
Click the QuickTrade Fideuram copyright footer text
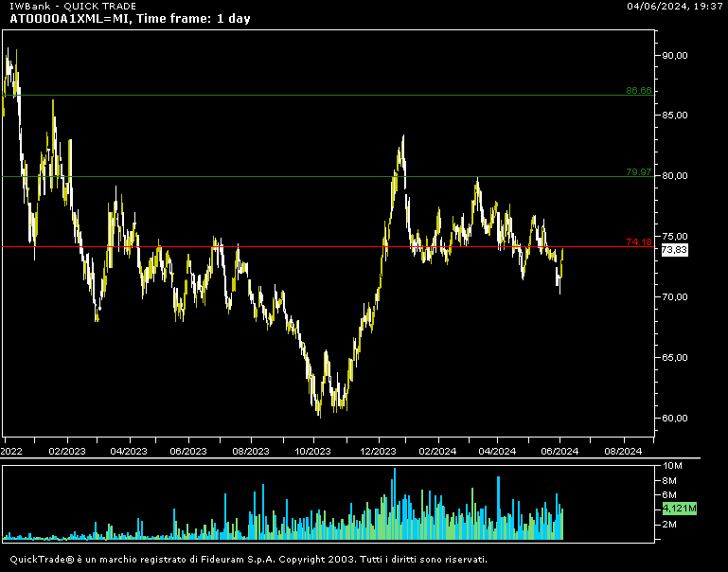point(249,559)
